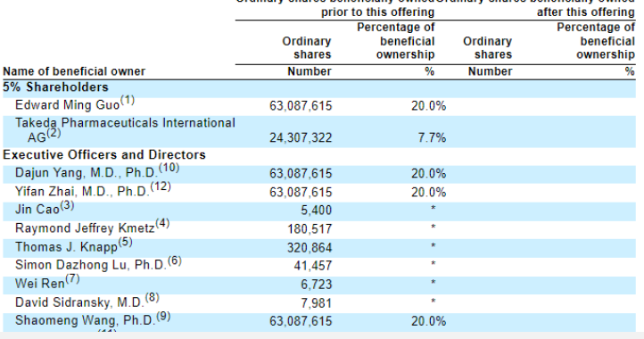Click Name of beneficial owner column header
644x339 pixels.
74,71
